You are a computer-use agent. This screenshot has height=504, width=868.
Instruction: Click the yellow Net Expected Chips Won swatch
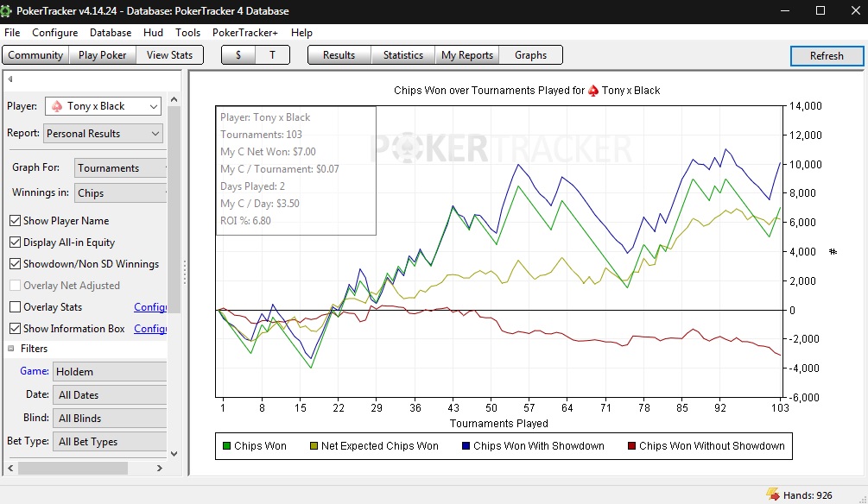pos(314,446)
